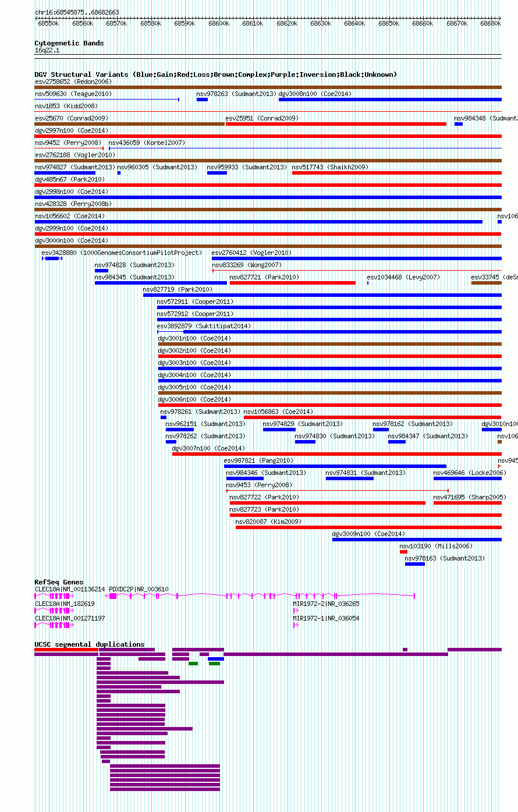Viewport: 518px width, 812px height.
Task: Click dgv3006n100 (Coe2014) label
Action: (194, 399)
